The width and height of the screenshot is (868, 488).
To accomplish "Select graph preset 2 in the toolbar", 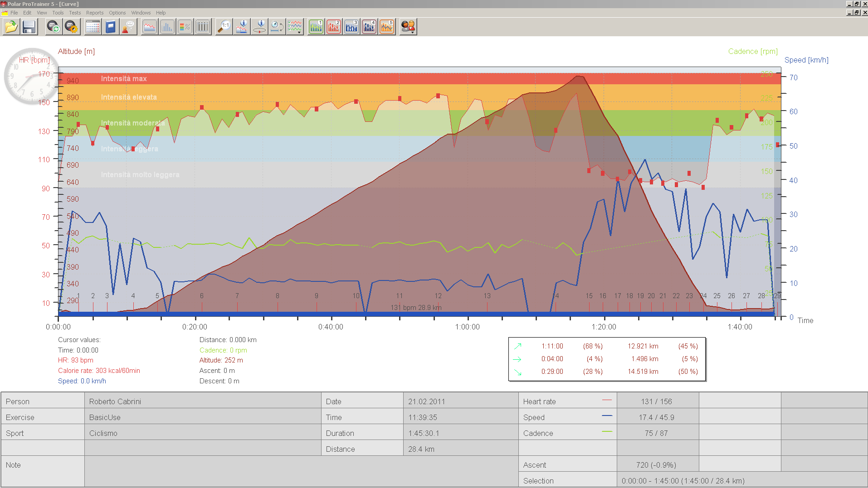I will click(334, 27).
